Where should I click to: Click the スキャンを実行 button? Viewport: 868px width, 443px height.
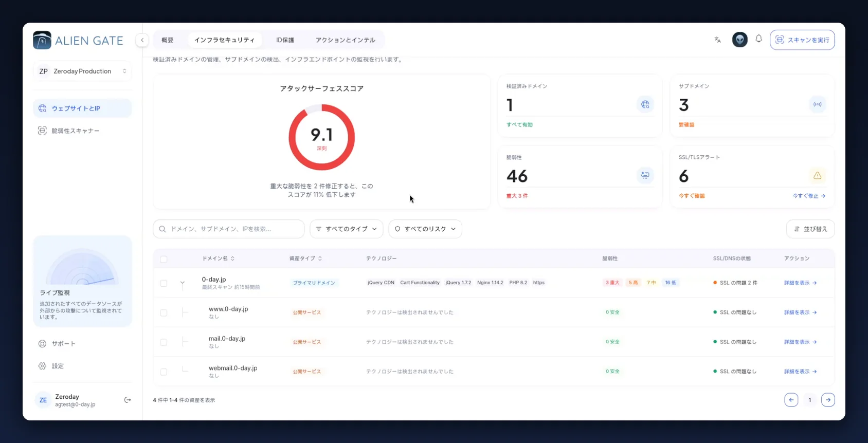point(802,40)
